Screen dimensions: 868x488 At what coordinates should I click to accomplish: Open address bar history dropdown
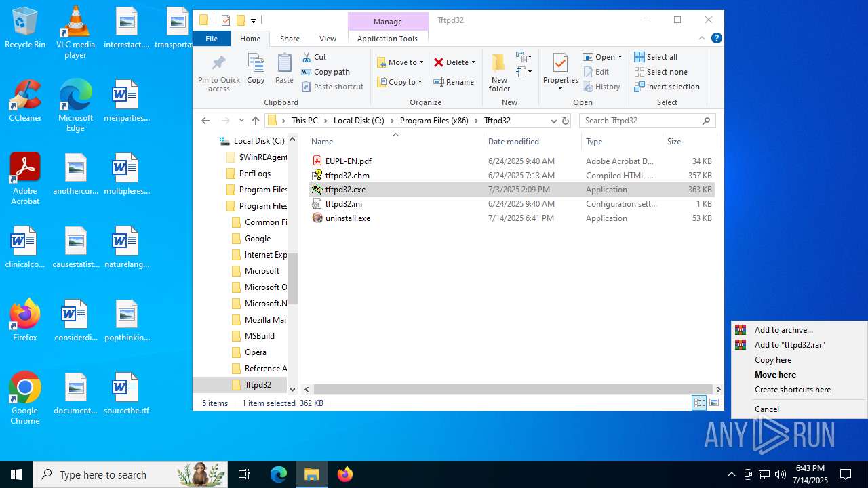pos(553,121)
